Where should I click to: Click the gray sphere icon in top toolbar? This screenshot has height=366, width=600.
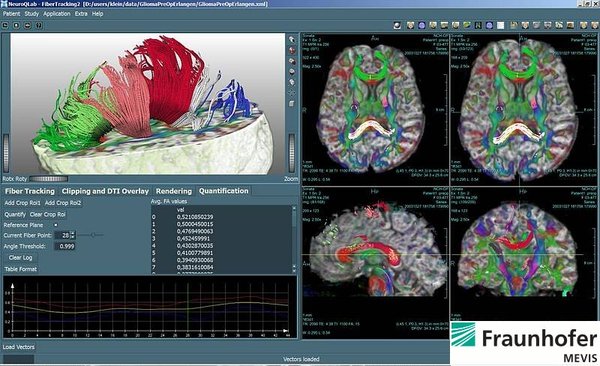click(398, 25)
